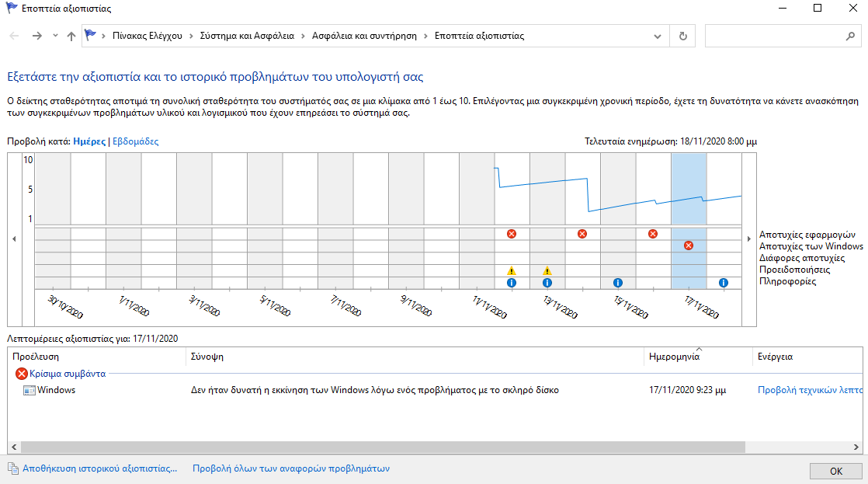The height and width of the screenshot is (484, 868).
Task: Open the recent locations dropdown arrow
Action: click(x=55, y=36)
